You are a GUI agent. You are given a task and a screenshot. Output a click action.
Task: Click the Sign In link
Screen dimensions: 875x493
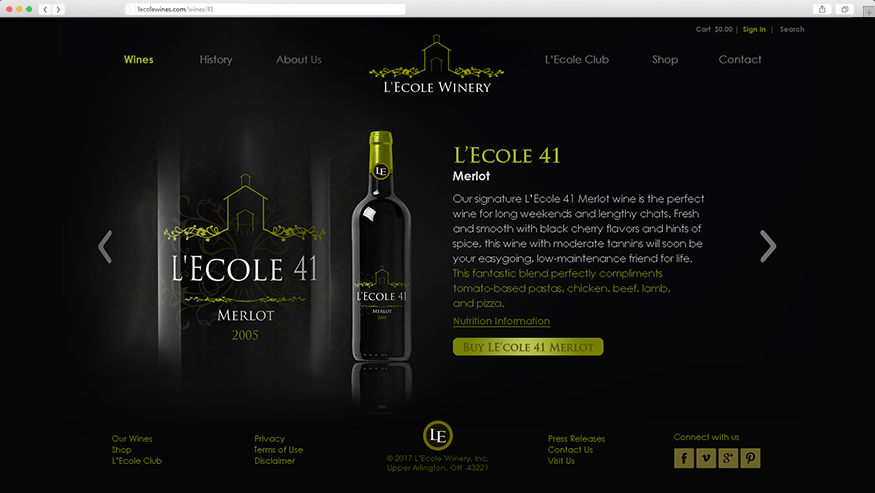click(754, 30)
